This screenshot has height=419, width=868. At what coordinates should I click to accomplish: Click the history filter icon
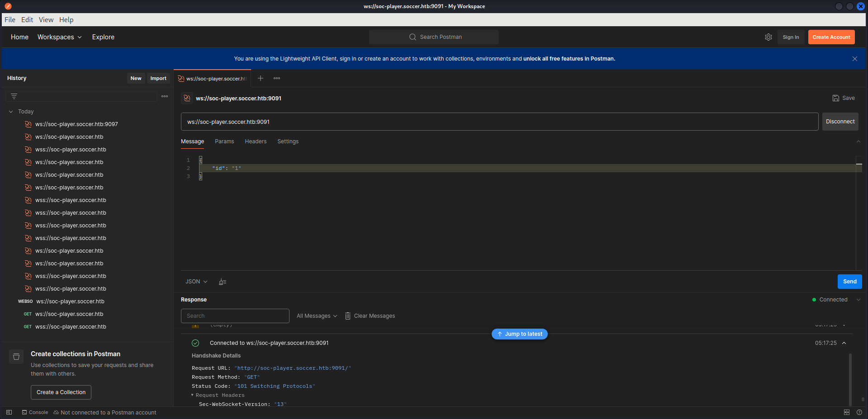point(14,96)
